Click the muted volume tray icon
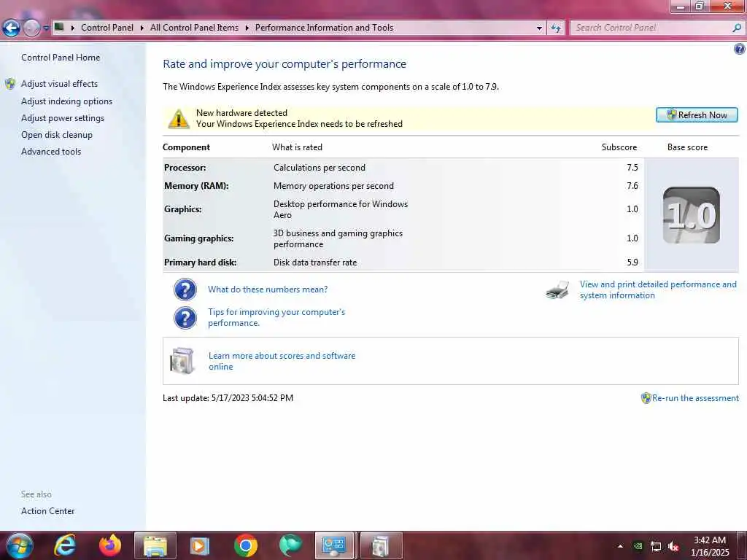This screenshot has height=560, width=747. (x=673, y=547)
